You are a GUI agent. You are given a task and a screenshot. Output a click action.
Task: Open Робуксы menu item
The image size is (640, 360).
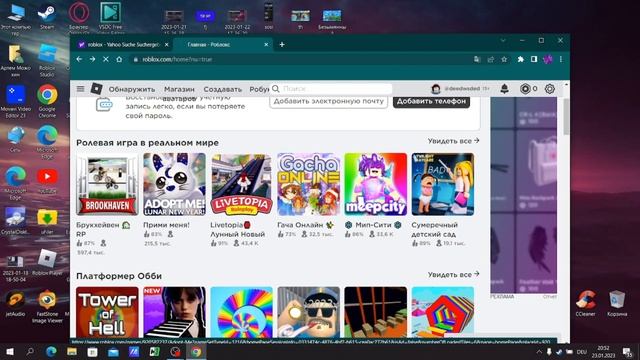pyautogui.click(x=259, y=89)
